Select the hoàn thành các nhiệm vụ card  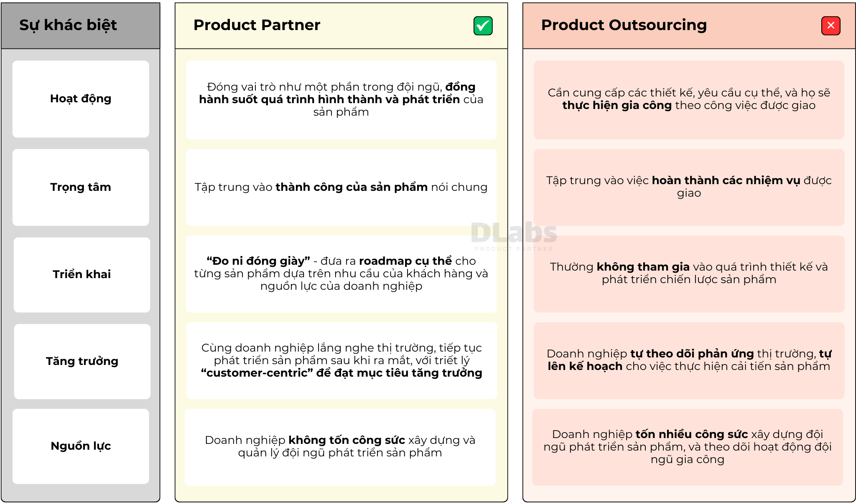pyautogui.click(x=689, y=187)
